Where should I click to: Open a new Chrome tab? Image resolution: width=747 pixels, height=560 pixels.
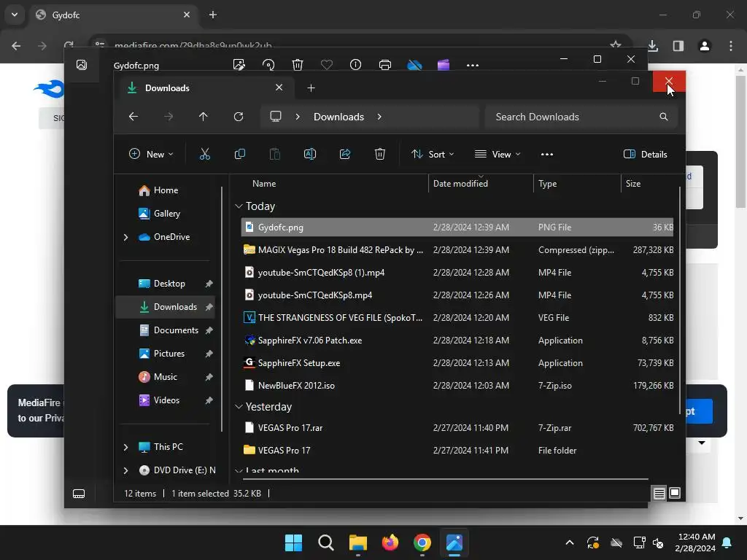tap(213, 15)
